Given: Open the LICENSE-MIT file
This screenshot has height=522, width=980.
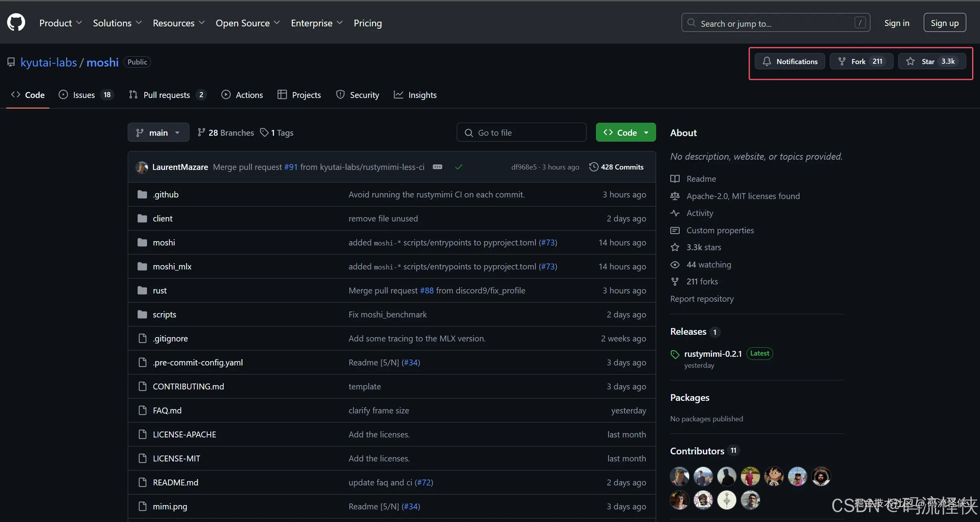Looking at the screenshot, I should coord(177,458).
